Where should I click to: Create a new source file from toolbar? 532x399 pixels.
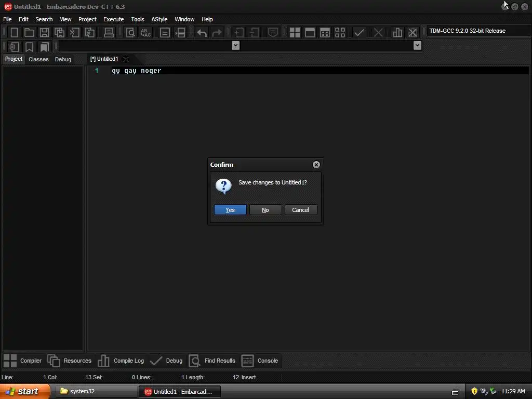(14, 33)
